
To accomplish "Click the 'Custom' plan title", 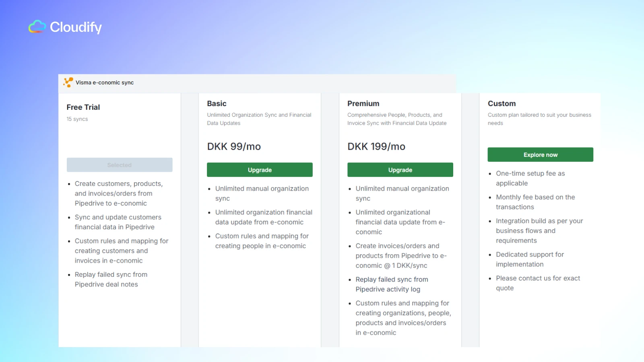I will point(502,103).
